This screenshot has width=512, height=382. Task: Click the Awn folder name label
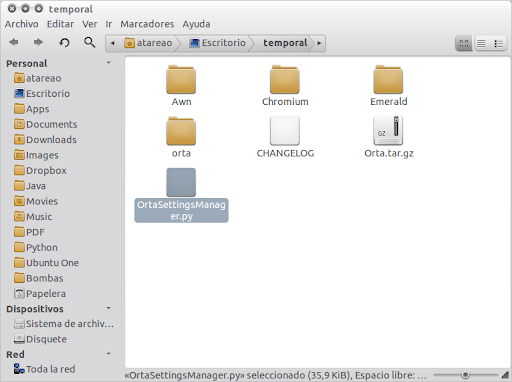[181, 102]
